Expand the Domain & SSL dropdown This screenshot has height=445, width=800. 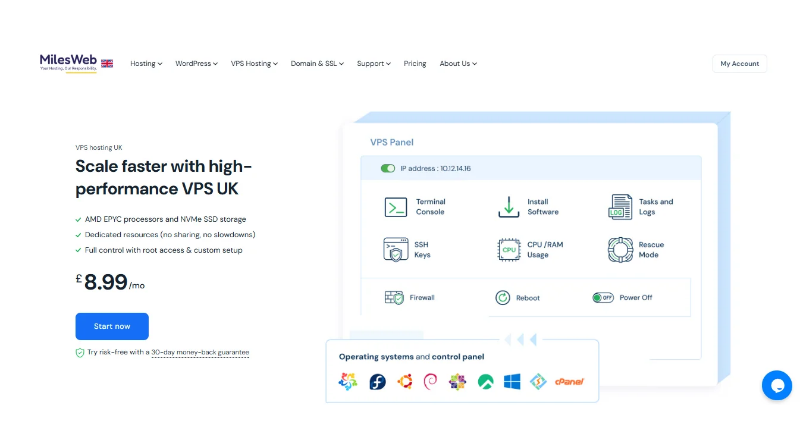pyautogui.click(x=317, y=63)
